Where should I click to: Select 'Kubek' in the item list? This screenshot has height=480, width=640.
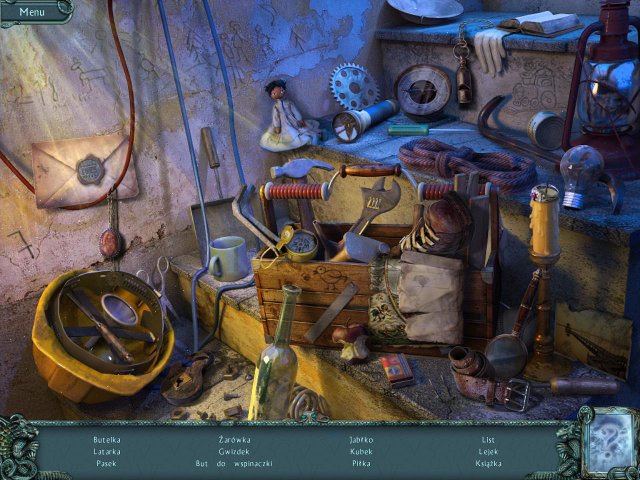(x=361, y=452)
